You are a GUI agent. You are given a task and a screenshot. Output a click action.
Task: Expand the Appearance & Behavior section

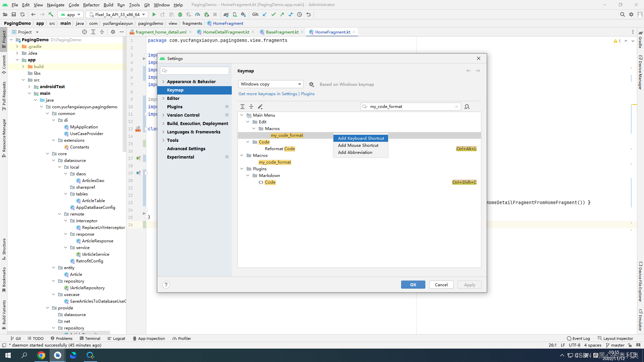click(163, 81)
